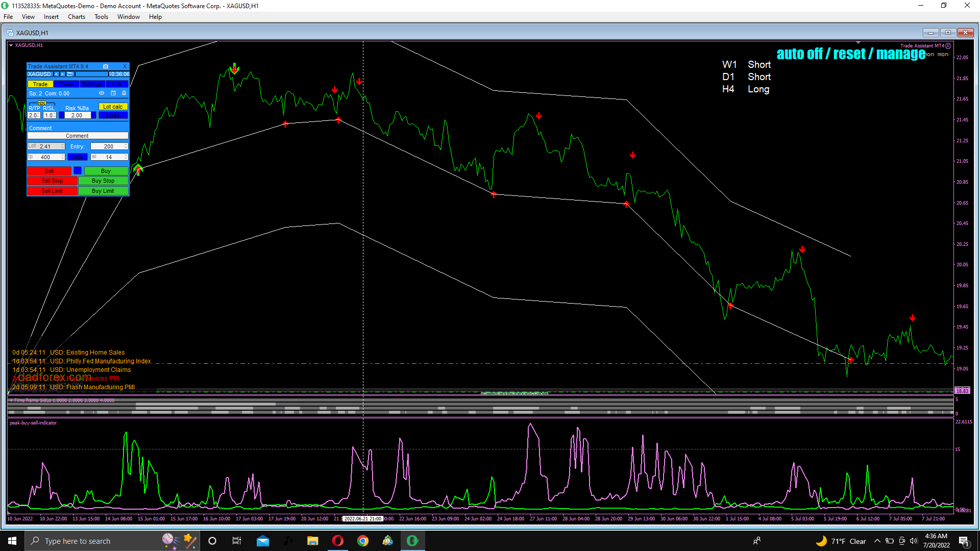Close the Trade Assistant panel with X
This screenshot has width=980, height=551.
coord(125,66)
